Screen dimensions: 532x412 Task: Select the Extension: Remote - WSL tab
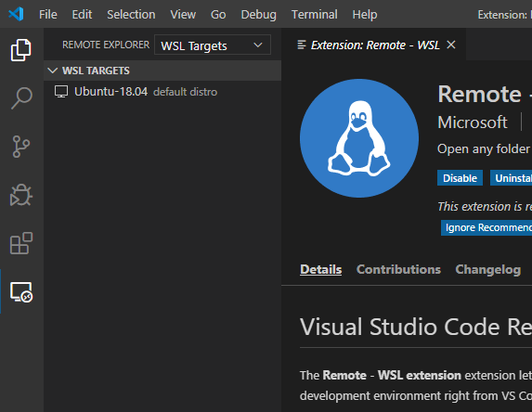(373, 45)
